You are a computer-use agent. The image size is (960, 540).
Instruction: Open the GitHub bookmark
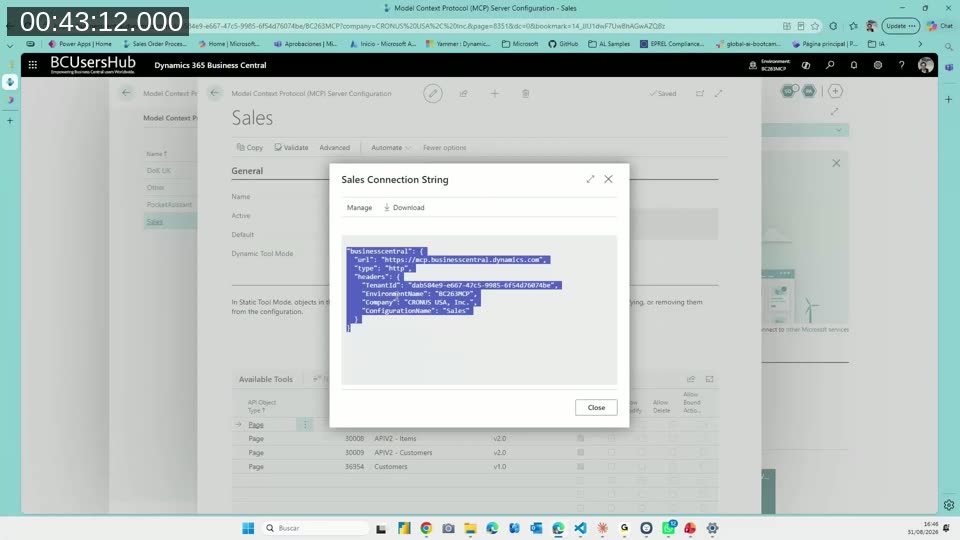coord(563,44)
